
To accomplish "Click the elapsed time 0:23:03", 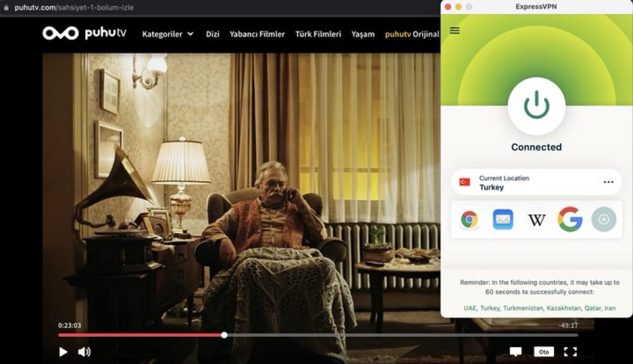I will click(x=69, y=325).
